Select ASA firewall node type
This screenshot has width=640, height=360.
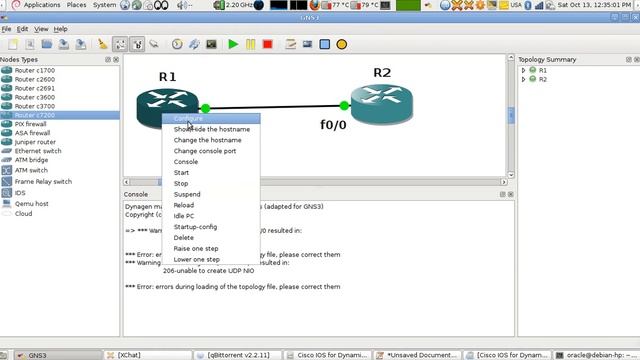(60, 133)
